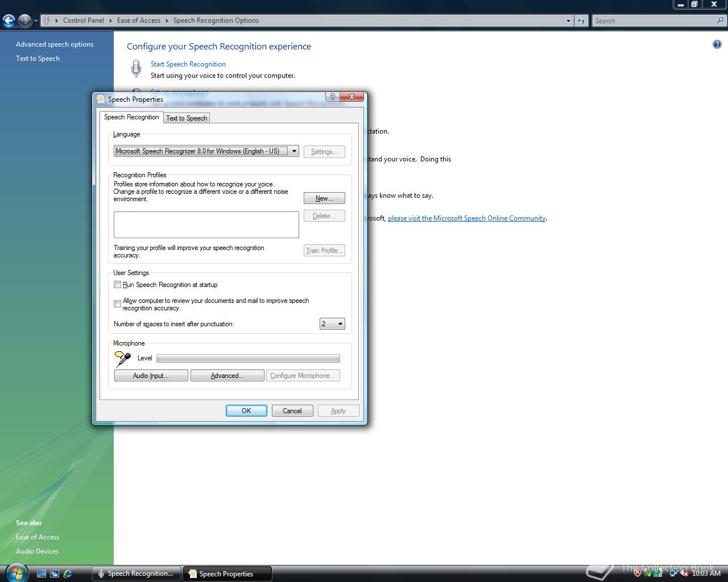The width and height of the screenshot is (728, 582).
Task: Open the speech recognizer language dropdown
Action: (x=294, y=151)
